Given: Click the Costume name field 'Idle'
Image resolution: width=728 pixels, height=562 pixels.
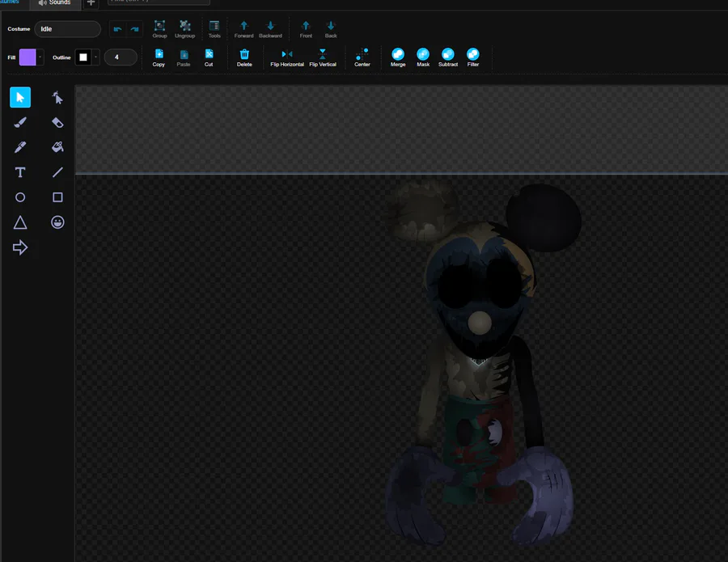Looking at the screenshot, I should click(67, 29).
